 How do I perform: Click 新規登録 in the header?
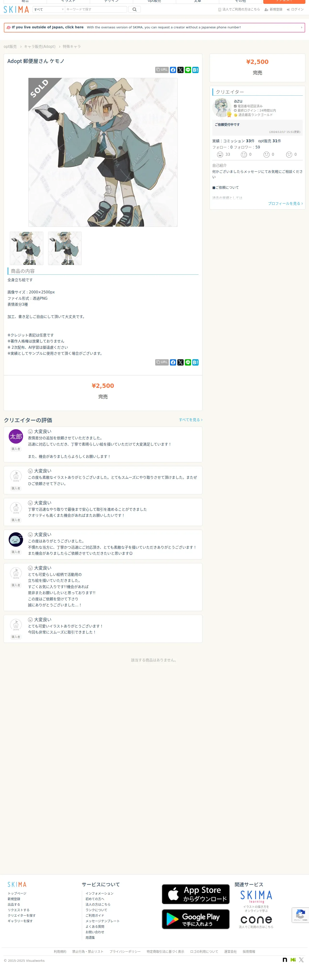274,10
